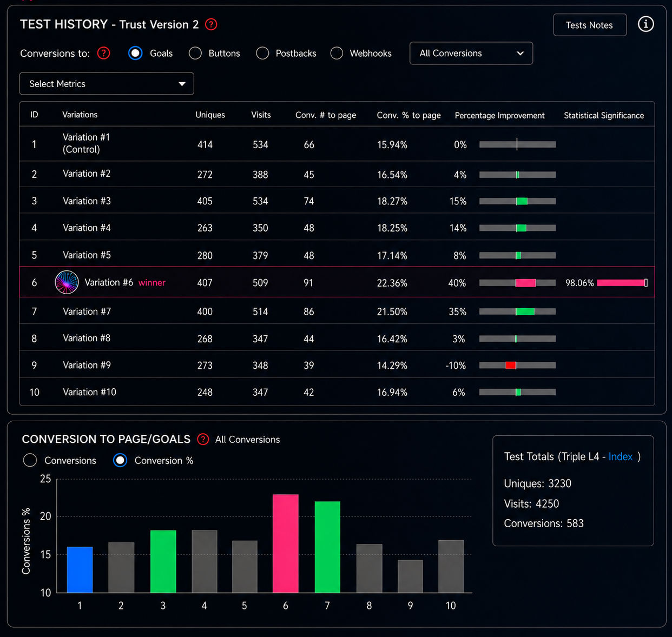Viewport: 672px width, 637px height.
Task: Choose the Postbacks radio option
Action: (262, 53)
